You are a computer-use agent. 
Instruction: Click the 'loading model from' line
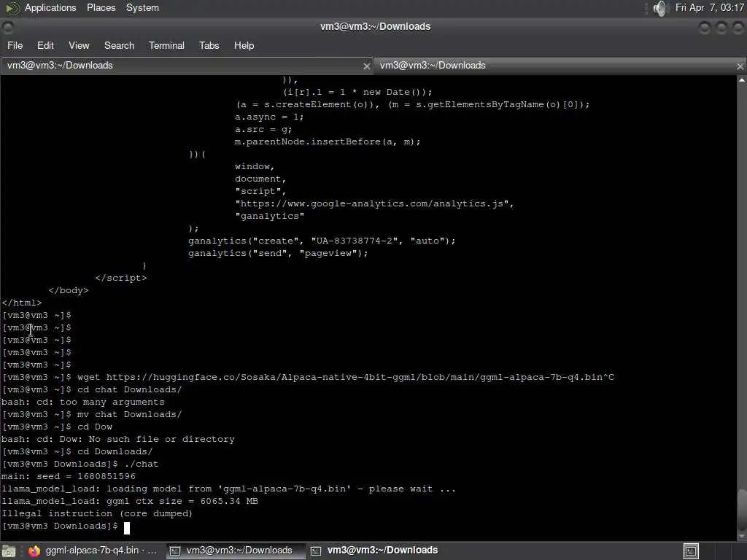(x=228, y=489)
